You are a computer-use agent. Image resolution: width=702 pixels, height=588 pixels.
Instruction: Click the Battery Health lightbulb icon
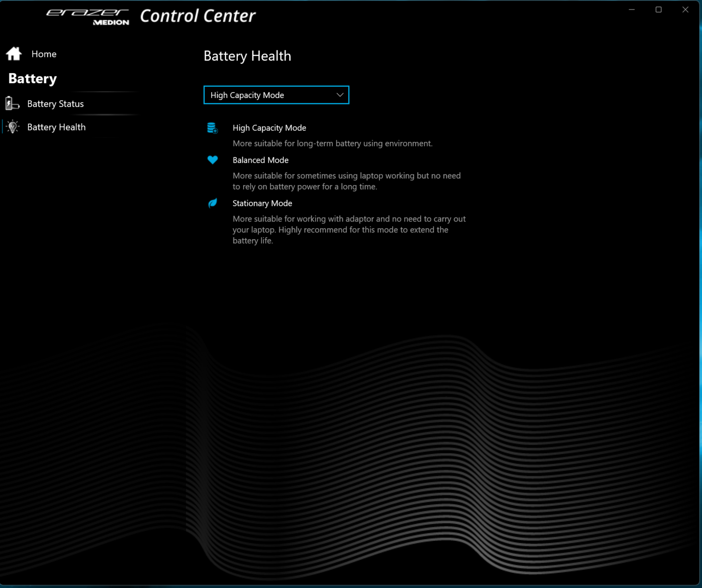click(13, 127)
